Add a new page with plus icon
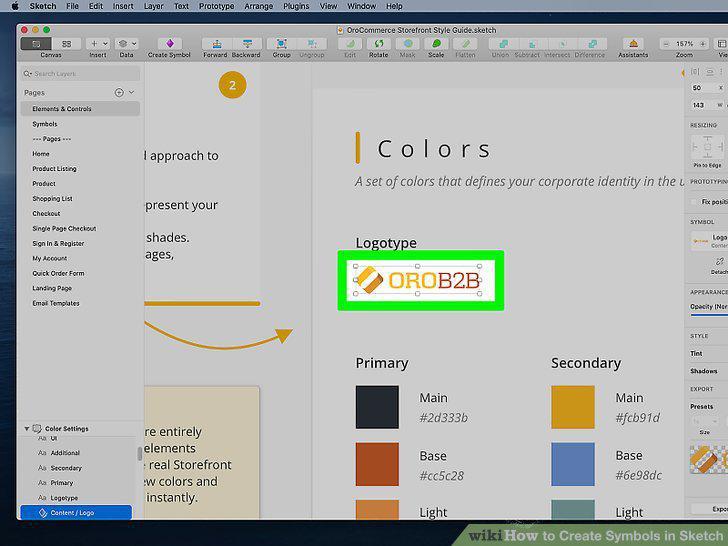Viewport: 728px width, 546px height. coord(119,92)
